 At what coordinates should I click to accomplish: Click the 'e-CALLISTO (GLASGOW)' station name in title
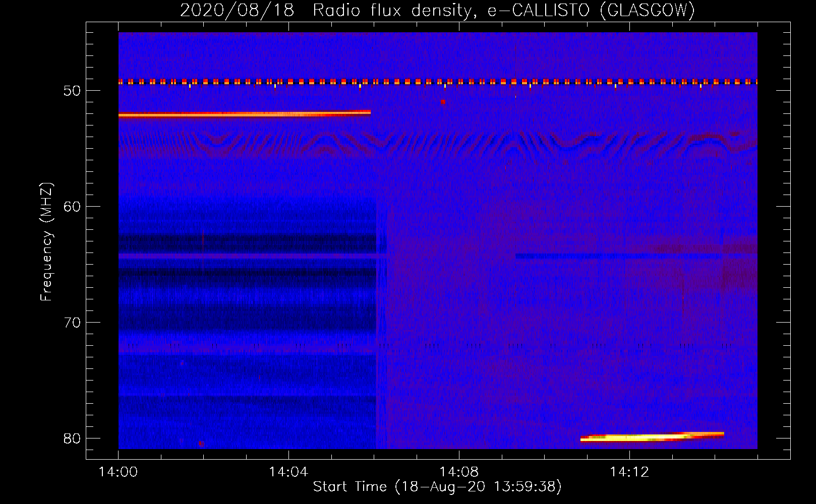(591, 10)
